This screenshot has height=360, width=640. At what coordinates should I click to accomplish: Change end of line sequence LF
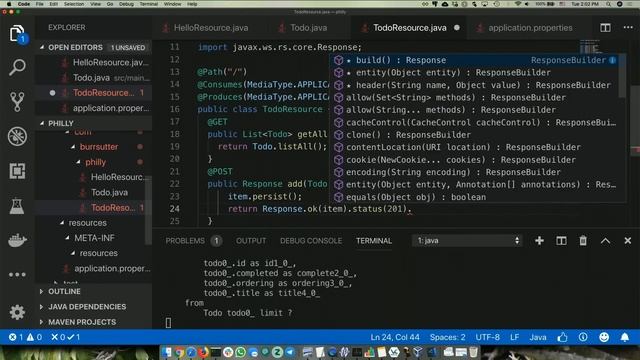[514, 337]
